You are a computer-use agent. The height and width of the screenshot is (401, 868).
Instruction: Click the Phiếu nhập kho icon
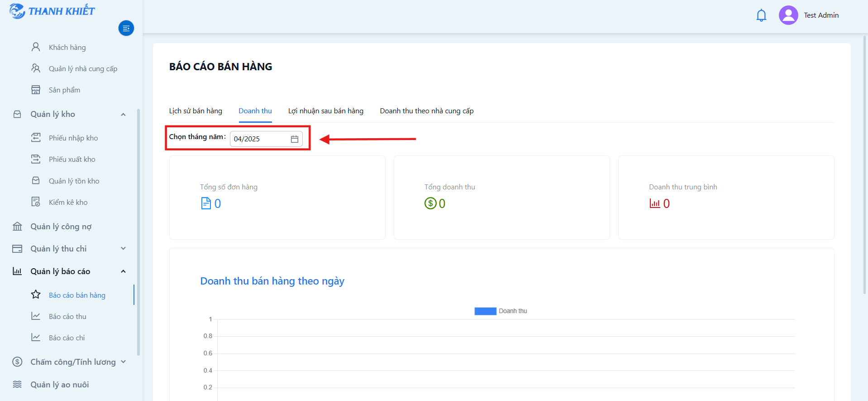coord(36,137)
